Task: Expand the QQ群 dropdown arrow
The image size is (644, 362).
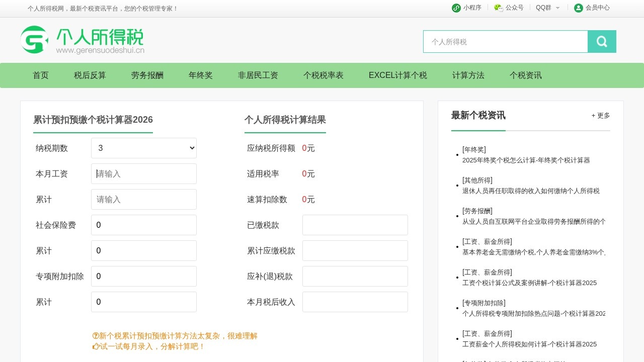Action: pyautogui.click(x=557, y=8)
